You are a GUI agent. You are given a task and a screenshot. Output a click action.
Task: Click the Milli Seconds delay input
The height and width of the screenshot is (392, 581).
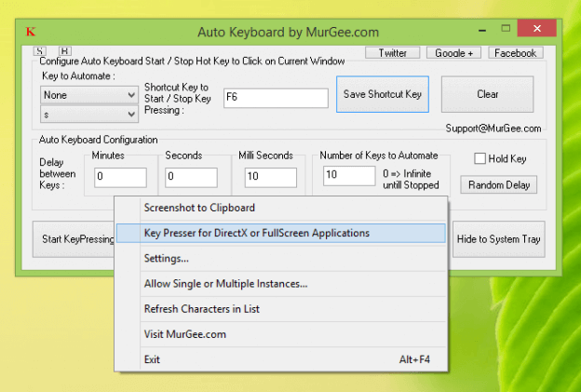pos(270,177)
